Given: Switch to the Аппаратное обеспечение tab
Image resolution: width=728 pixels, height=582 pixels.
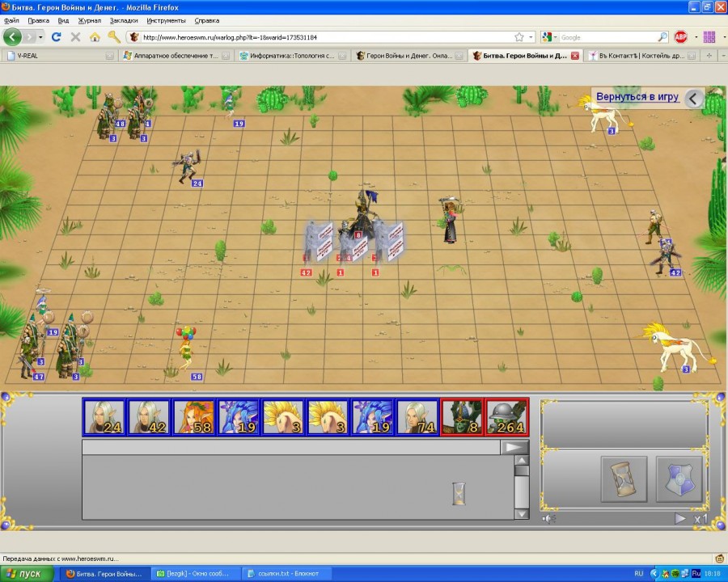Looking at the screenshot, I should click(176, 56).
